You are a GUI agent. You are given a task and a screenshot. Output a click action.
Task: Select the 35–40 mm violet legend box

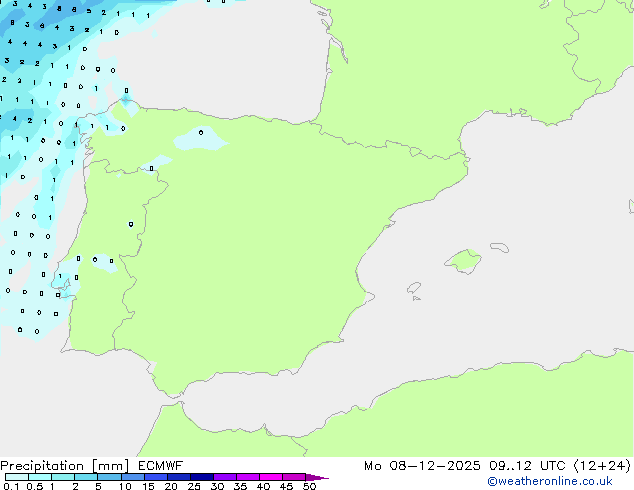tap(247, 477)
